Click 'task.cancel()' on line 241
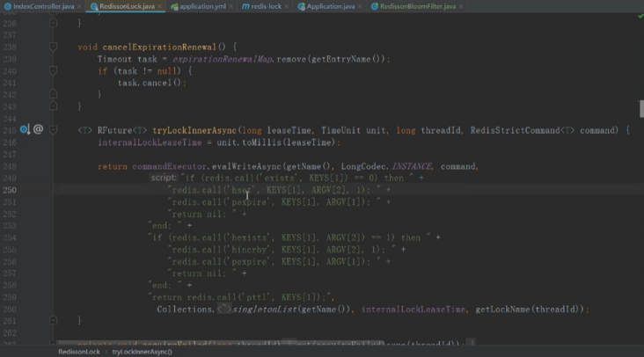Viewport: 644px width, 357px height. click(150, 83)
